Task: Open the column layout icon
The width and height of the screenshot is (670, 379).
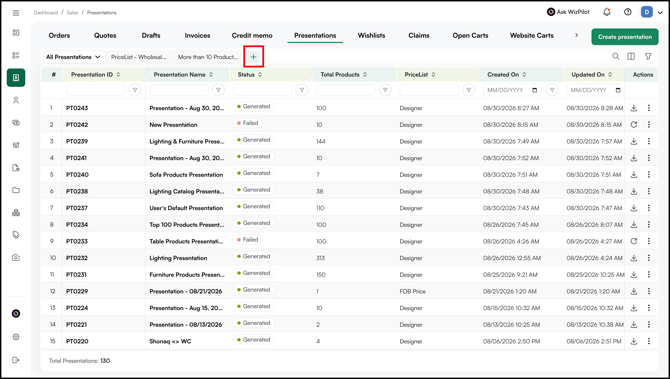Action: (x=631, y=56)
